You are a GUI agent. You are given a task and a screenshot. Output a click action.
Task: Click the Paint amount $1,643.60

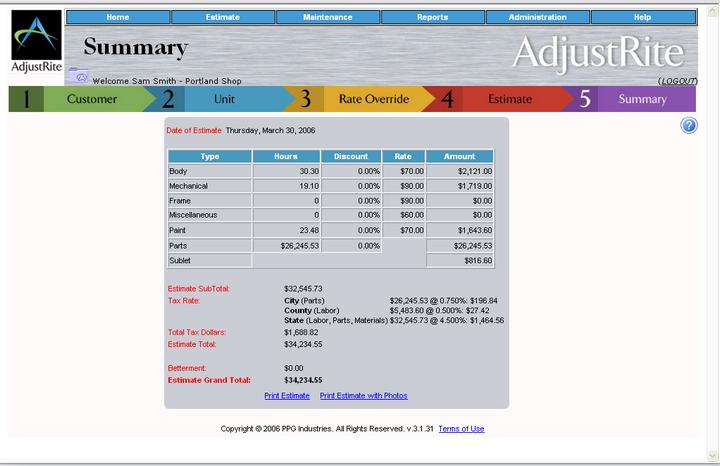(x=475, y=230)
